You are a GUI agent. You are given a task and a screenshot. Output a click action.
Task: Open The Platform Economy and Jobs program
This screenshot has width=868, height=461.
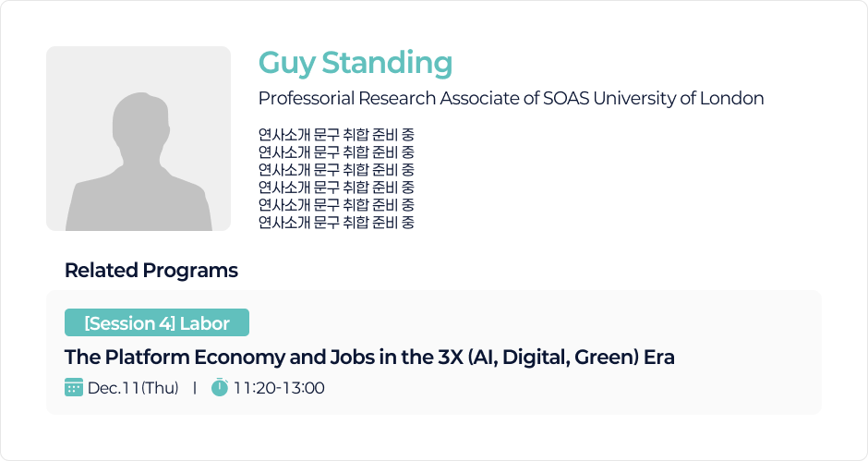tap(369, 358)
